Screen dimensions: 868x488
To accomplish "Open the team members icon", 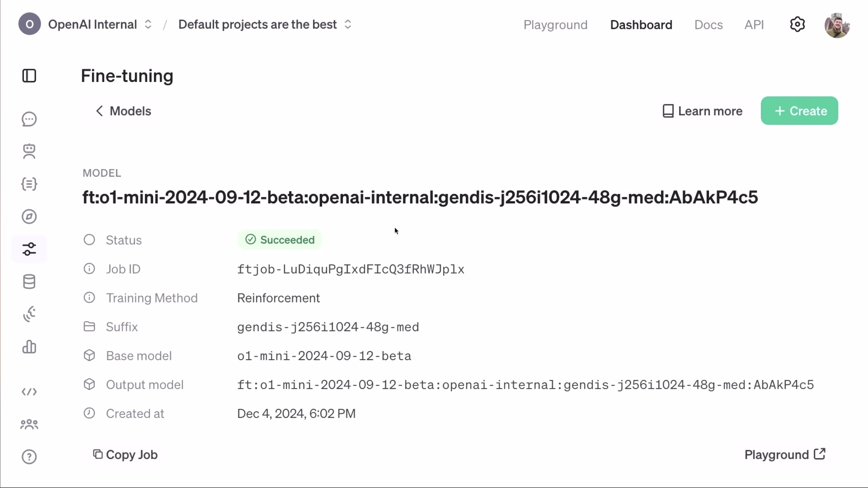I will [29, 424].
